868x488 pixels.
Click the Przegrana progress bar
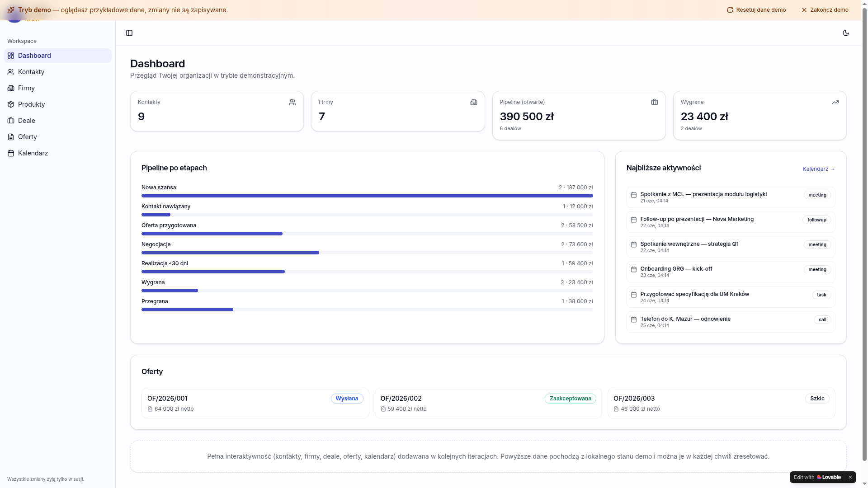point(367,310)
